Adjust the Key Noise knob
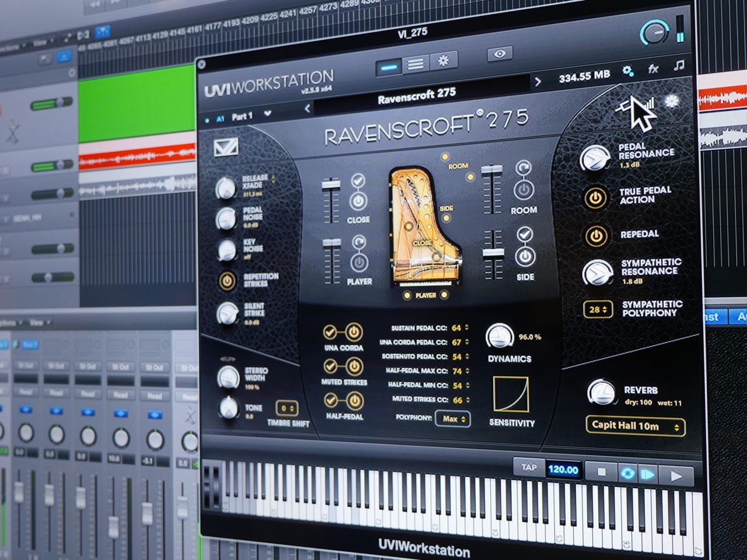This screenshot has width=747, height=560. click(226, 250)
